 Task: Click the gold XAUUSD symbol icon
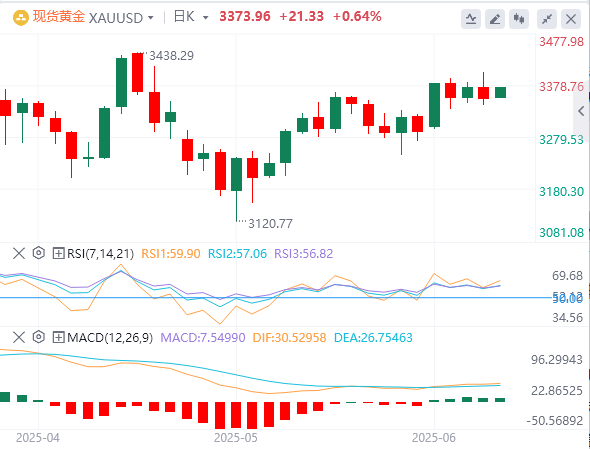tap(21, 17)
